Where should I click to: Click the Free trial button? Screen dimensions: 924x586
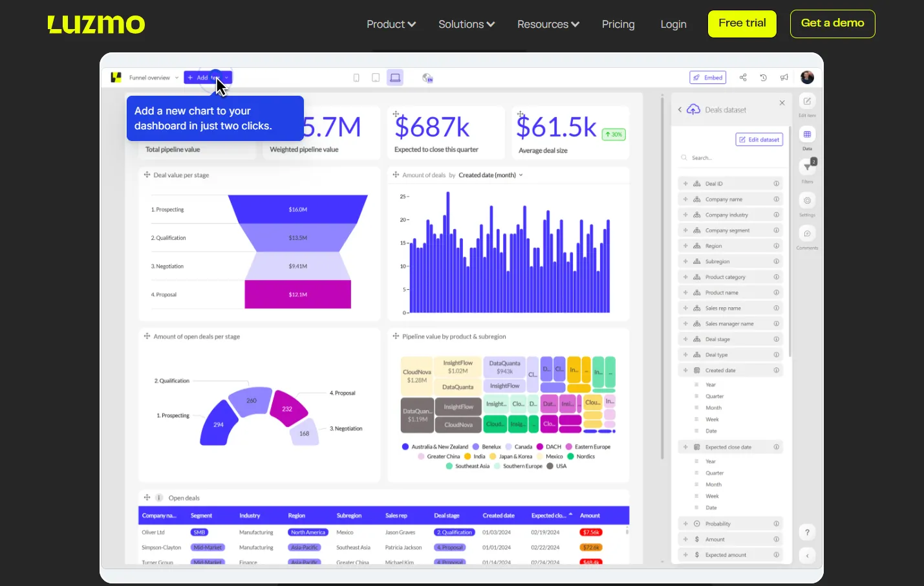coord(742,24)
